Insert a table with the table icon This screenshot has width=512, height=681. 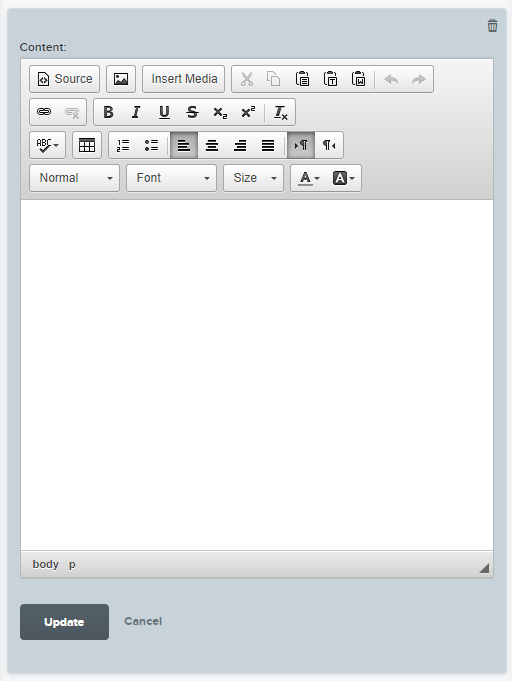(87, 145)
